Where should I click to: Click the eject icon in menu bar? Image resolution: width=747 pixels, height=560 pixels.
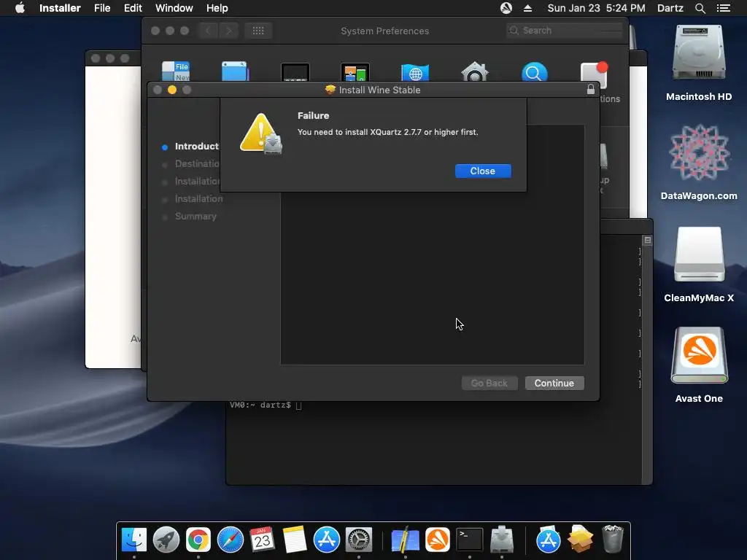click(528, 8)
